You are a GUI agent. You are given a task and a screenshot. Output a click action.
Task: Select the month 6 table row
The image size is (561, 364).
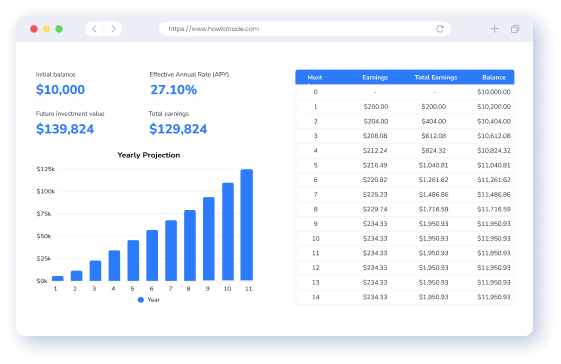(x=405, y=180)
